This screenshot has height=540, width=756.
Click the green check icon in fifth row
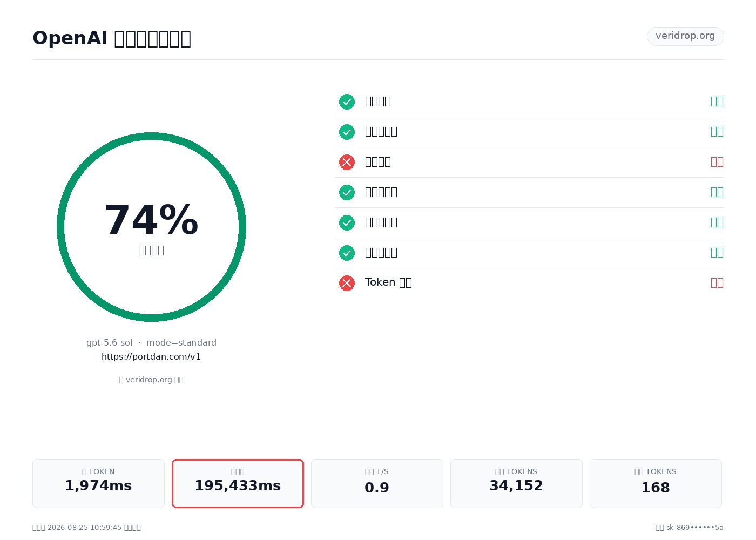click(347, 222)
